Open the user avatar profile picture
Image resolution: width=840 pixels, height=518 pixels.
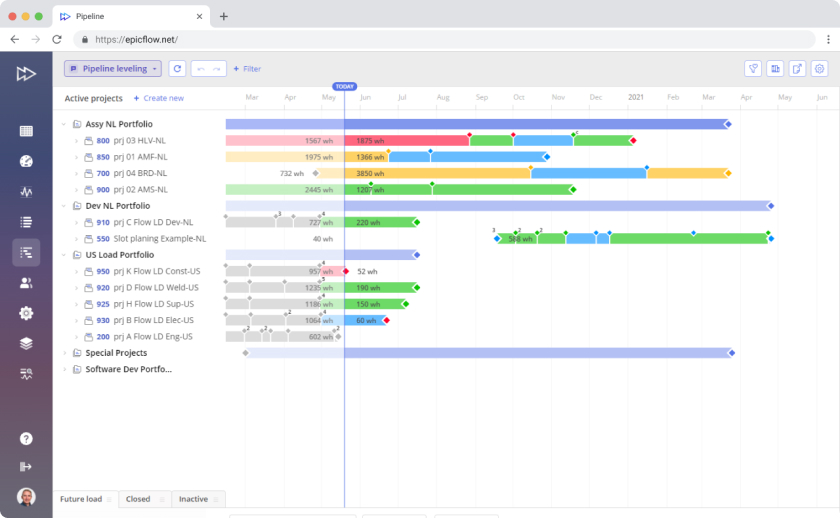click(26, 497)
